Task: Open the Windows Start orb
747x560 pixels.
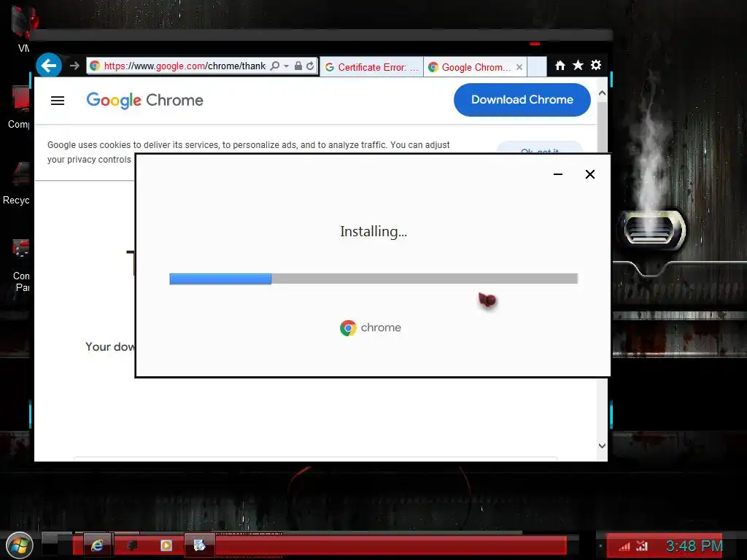Action: 20,545
